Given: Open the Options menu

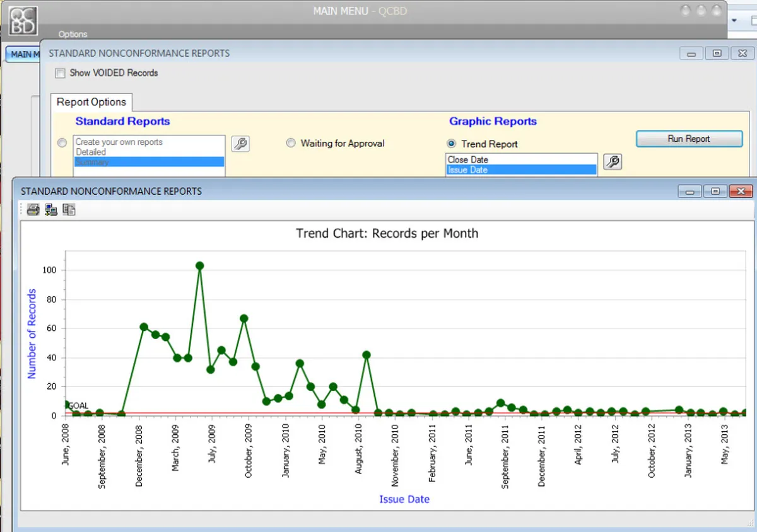Looking at the screenshot, I should click(x=73, y=34).
